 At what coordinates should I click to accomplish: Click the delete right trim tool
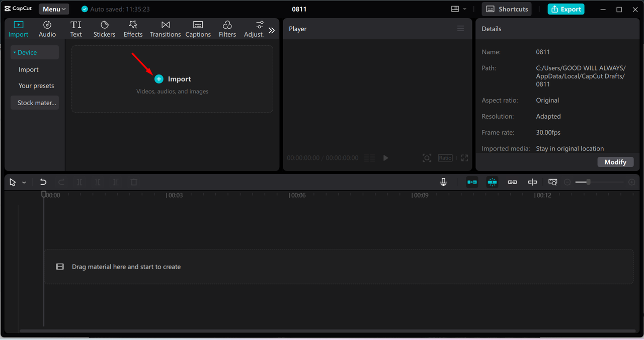116,182
